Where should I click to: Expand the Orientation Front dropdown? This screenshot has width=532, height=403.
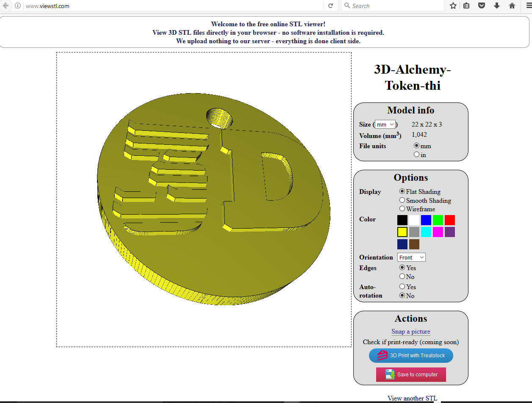tap(411, 257)
